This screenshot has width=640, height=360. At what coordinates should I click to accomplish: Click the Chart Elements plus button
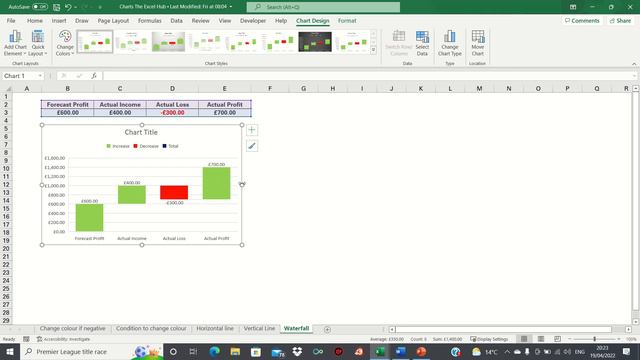click(x=252, y=130)
